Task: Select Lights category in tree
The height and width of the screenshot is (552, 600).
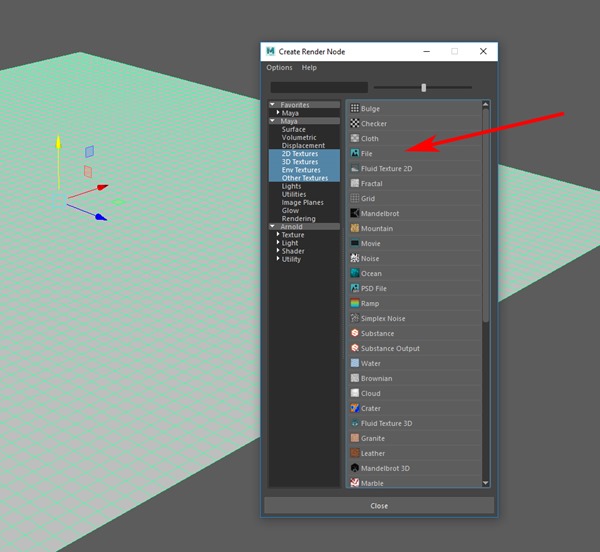Action: coord(291,186)
